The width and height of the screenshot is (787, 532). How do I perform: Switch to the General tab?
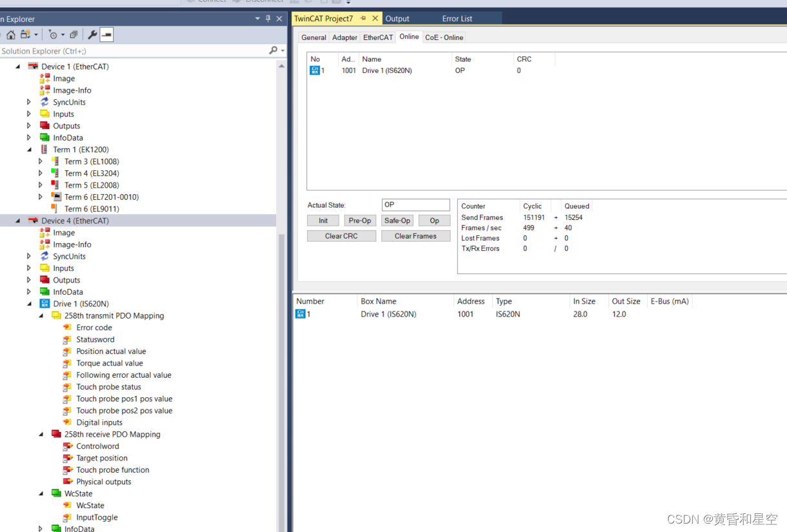(314, 37)
